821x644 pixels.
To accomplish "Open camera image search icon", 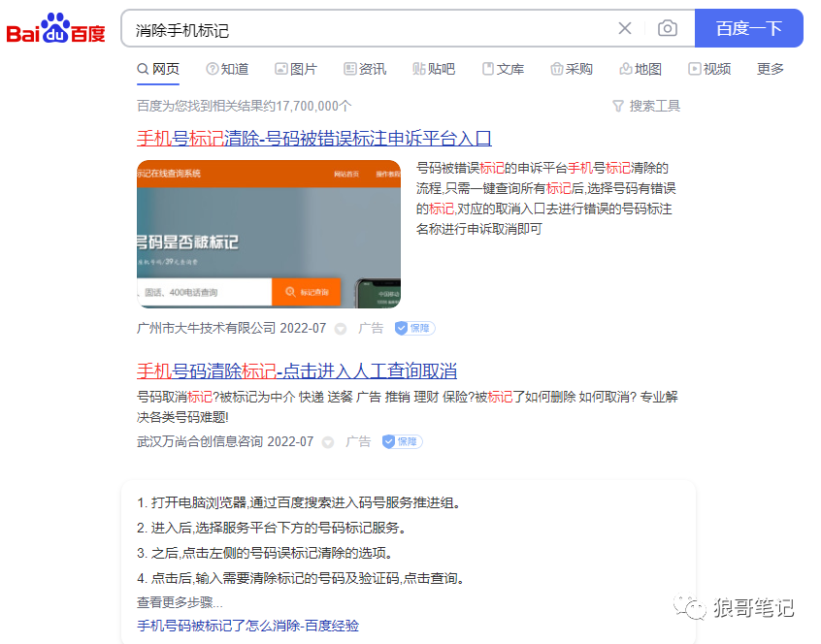I will point(667,28).
